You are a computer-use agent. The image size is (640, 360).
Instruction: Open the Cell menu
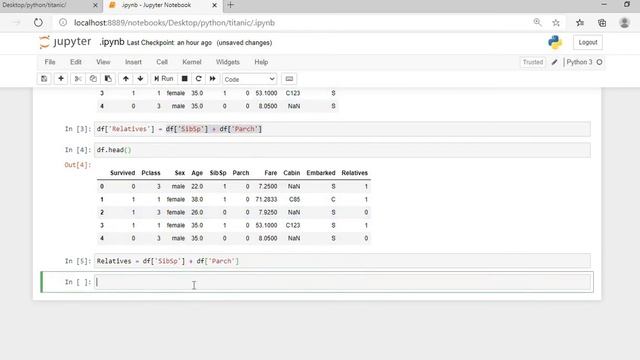coord(162,62)
